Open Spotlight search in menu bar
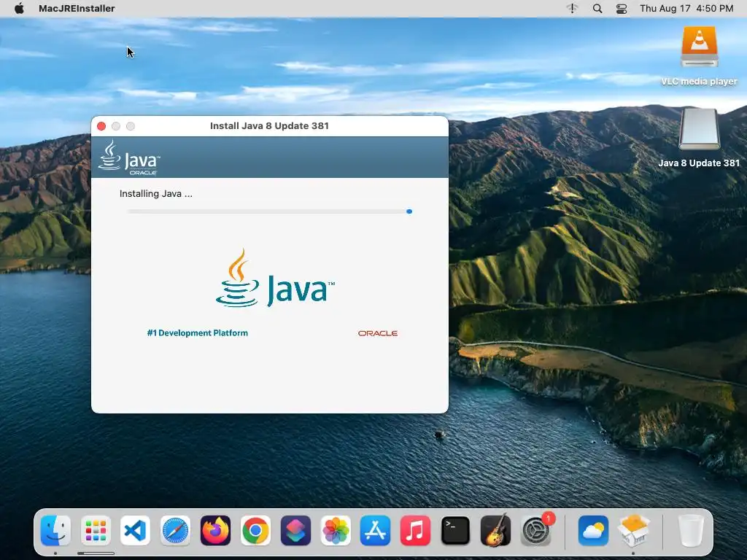Viewport: 747px width, 560px height. point(597,8)
